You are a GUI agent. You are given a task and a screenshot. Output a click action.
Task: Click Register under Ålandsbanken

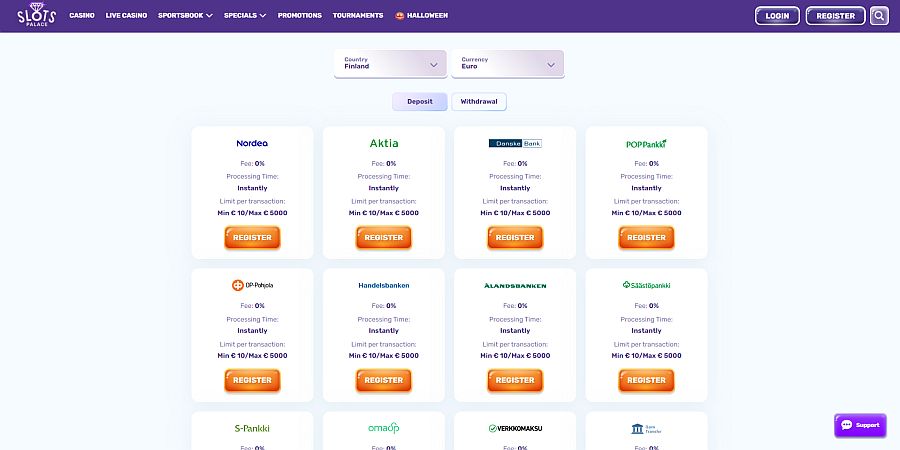tap(515, 380)
